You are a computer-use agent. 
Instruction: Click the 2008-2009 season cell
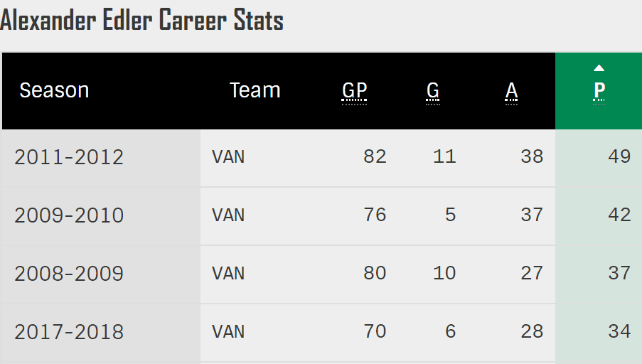[x=69, y=274]
